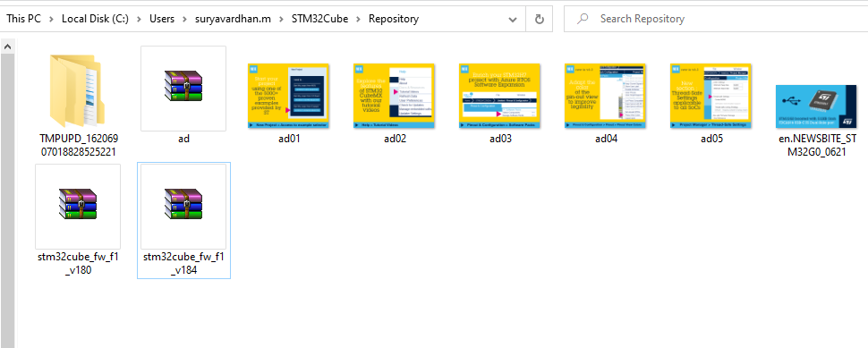Image resolution: width=868 pixels, height=348 pixels.
Task: Select the ad01 image thumbnail
Action: click(288, 96)
